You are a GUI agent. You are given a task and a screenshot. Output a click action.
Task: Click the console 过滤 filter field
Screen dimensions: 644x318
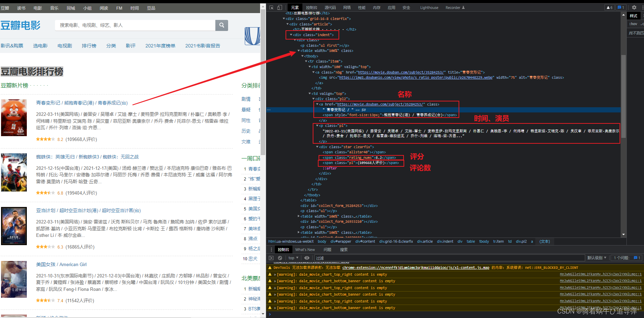point(449,258)
